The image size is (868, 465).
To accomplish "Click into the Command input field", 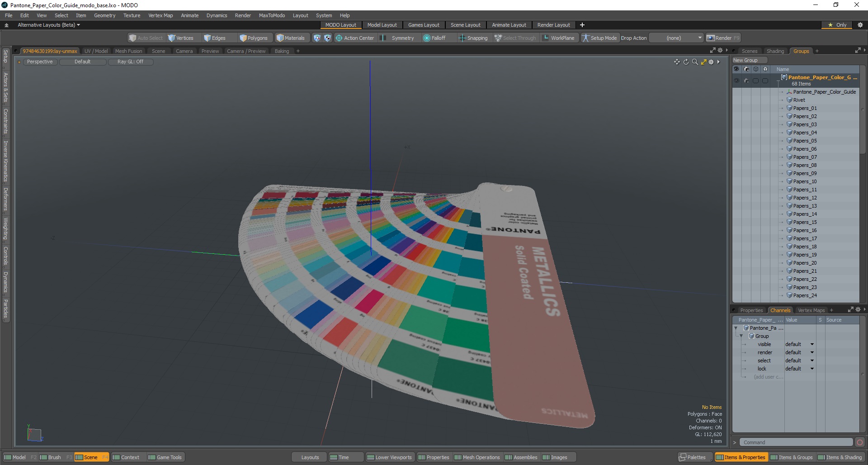I will 796,442.
